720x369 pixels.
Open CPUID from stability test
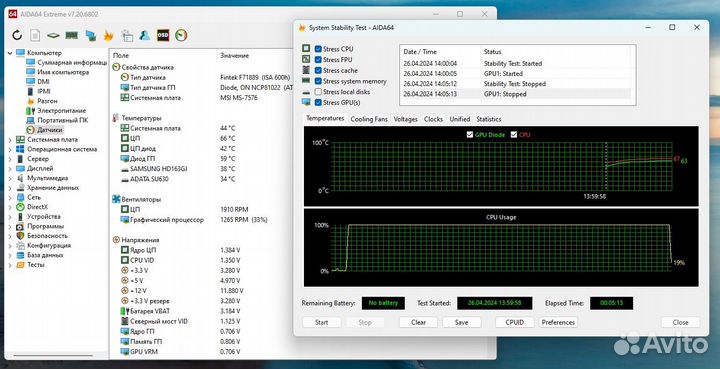(514, 322)
